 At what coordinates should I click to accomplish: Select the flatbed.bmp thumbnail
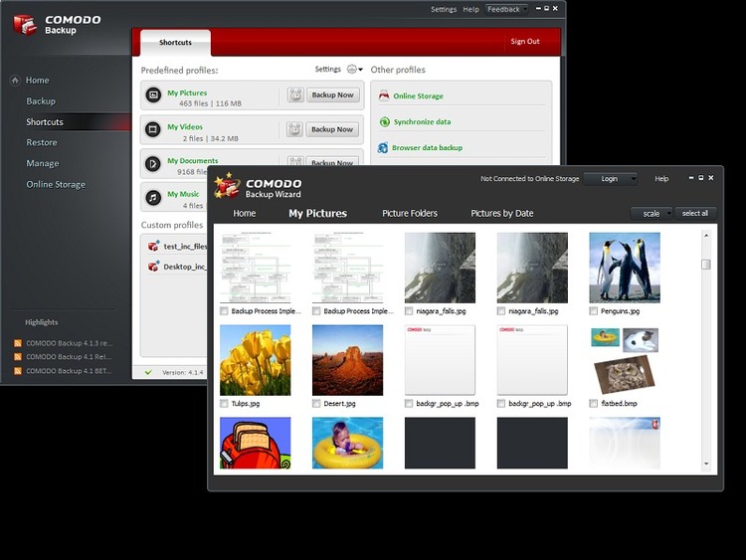pos(625,360)
